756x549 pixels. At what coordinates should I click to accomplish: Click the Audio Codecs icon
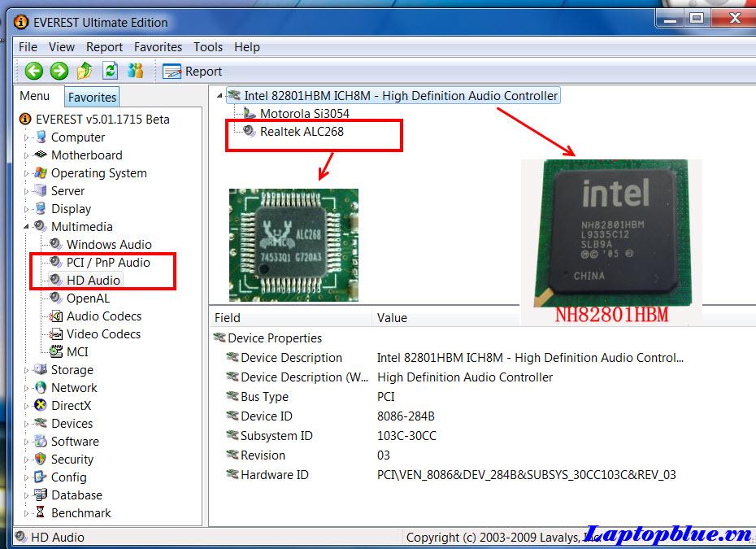point(56,316)
